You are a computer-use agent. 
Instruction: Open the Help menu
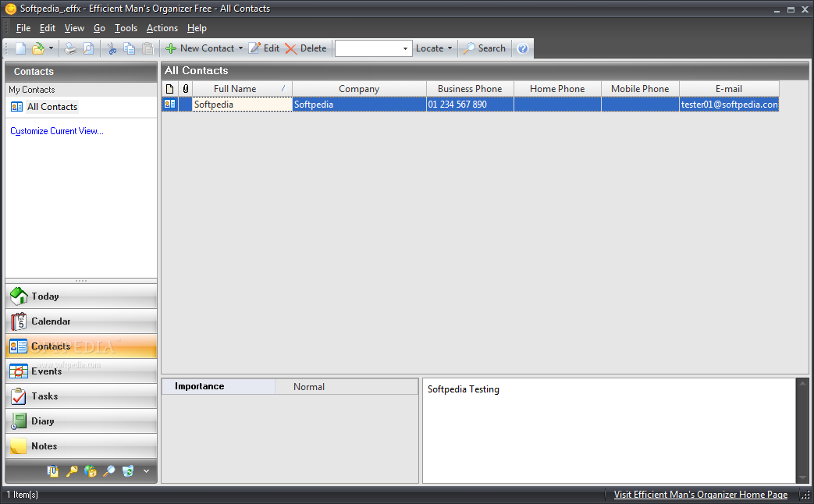pos(197,28)
